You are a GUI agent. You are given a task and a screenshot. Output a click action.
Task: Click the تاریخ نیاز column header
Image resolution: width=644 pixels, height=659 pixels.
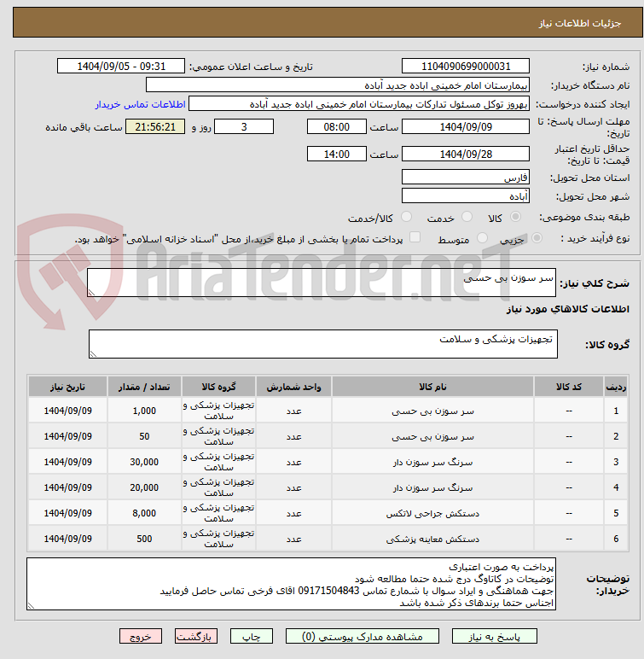[67, 387]
